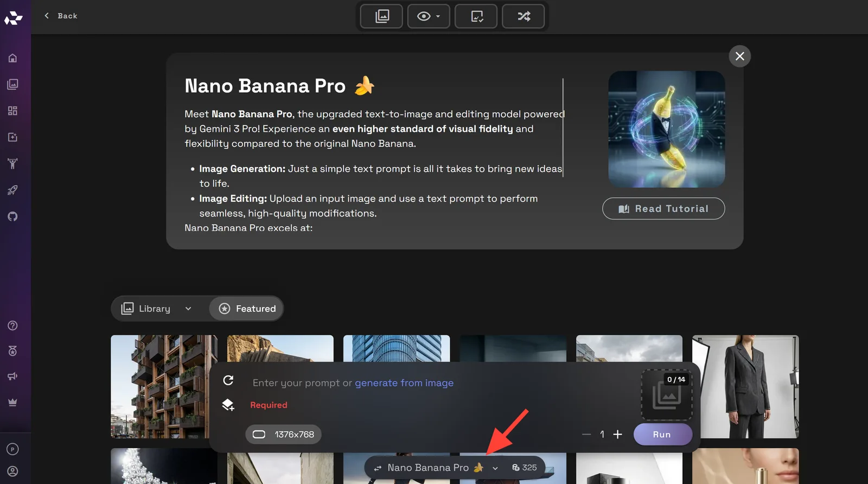Open the Nano Banana Pro model selector
868x484 pixels.
[x=436, y=468]
